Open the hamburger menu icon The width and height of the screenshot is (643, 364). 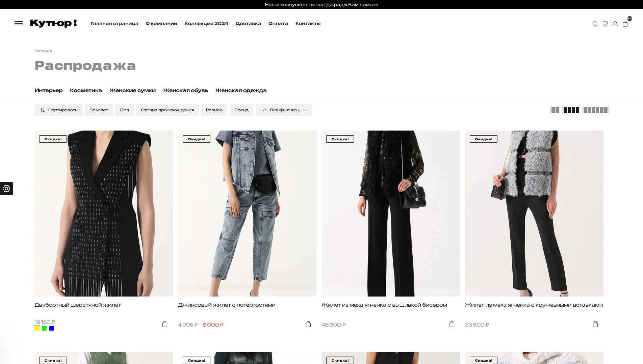[19, 23]
